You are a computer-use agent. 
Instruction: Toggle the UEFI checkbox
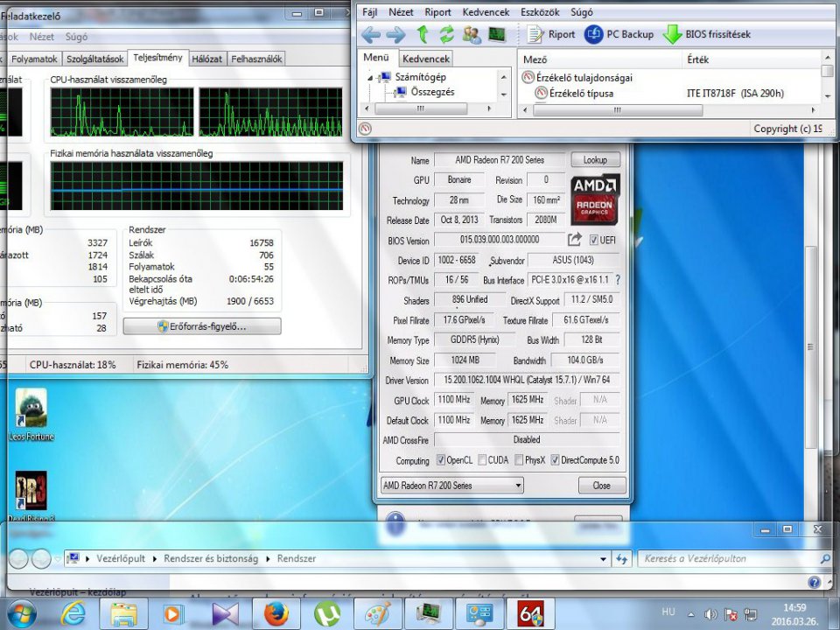pyautogui.click(x=595, y=241)
